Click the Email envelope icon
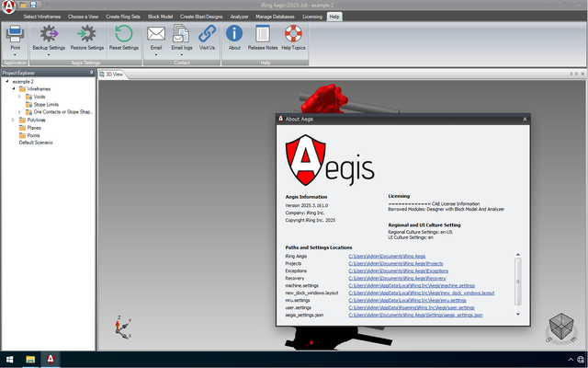 point(156,33)
